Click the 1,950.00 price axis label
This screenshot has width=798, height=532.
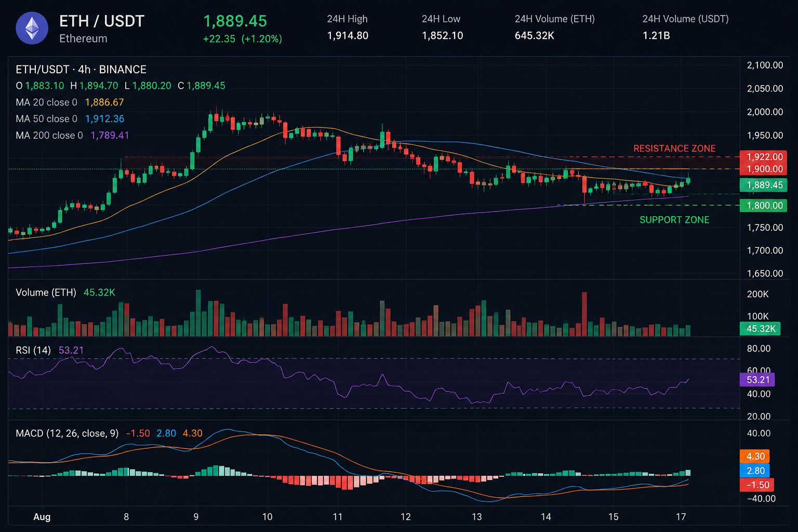click(765, 136)
